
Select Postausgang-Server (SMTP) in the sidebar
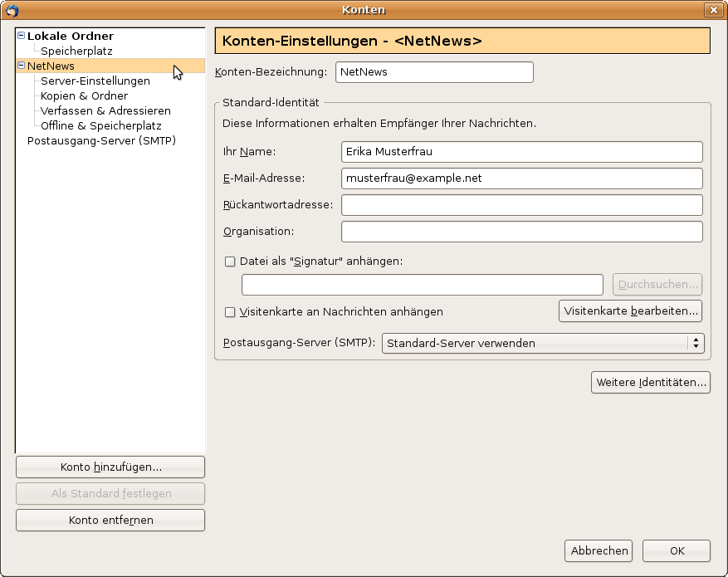click(101, 140)
